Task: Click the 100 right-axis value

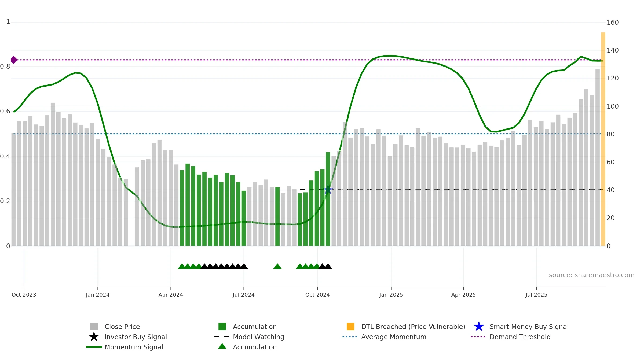Action: [x=613, y=106]
